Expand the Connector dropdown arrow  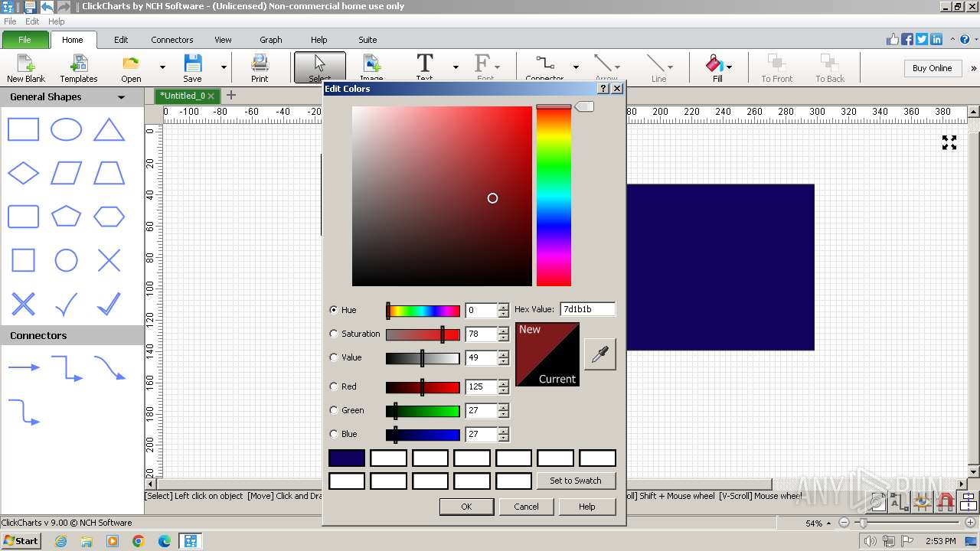click(x=576, y=67)
